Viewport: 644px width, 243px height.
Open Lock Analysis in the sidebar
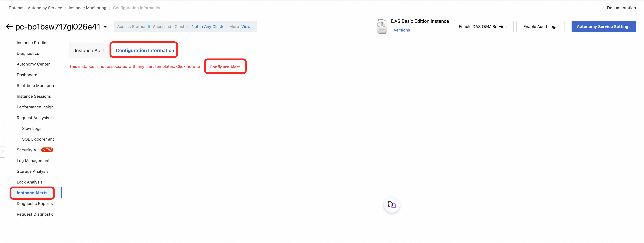tap(30, 182)
